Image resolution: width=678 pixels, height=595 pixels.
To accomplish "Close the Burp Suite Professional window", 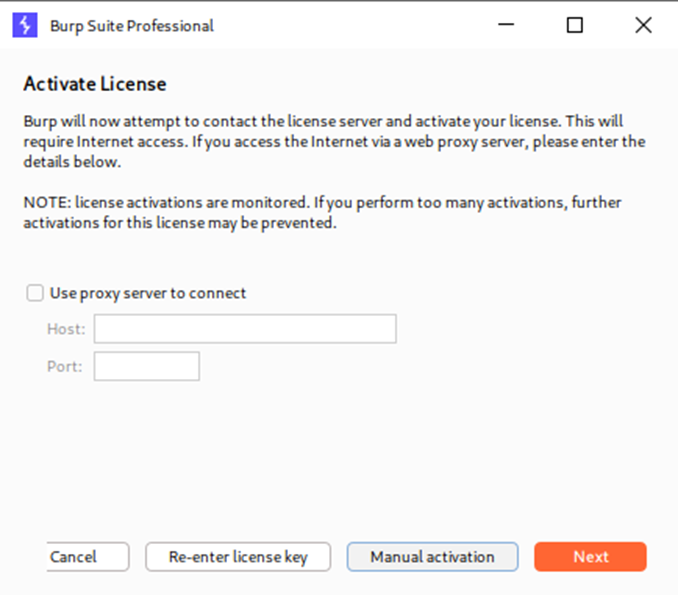I will pyautogui.click(x=643, y=25).
